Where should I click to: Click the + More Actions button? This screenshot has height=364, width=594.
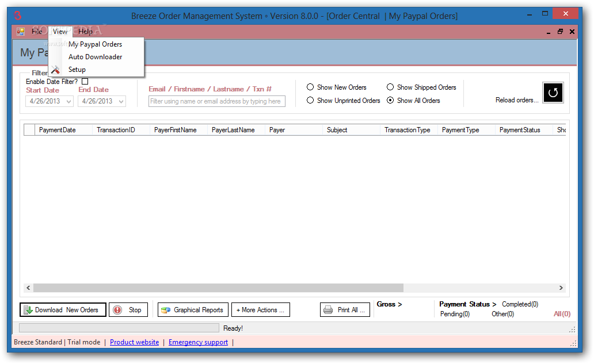(x=261, y=310)
